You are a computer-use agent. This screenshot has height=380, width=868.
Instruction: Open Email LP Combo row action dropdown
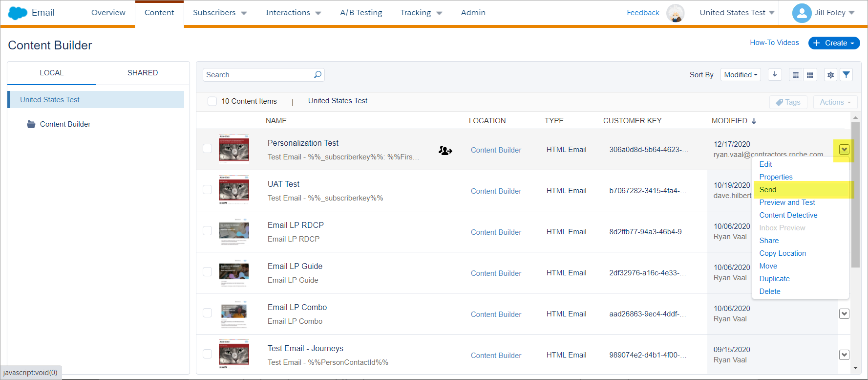click(844, 314)
